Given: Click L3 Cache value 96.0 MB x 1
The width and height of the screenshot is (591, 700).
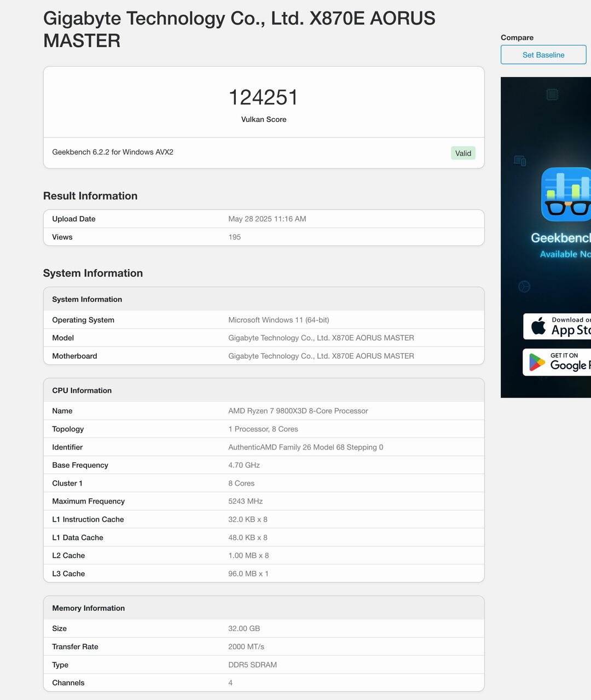Looking at the screenshot, I should [x=248, y=574].
